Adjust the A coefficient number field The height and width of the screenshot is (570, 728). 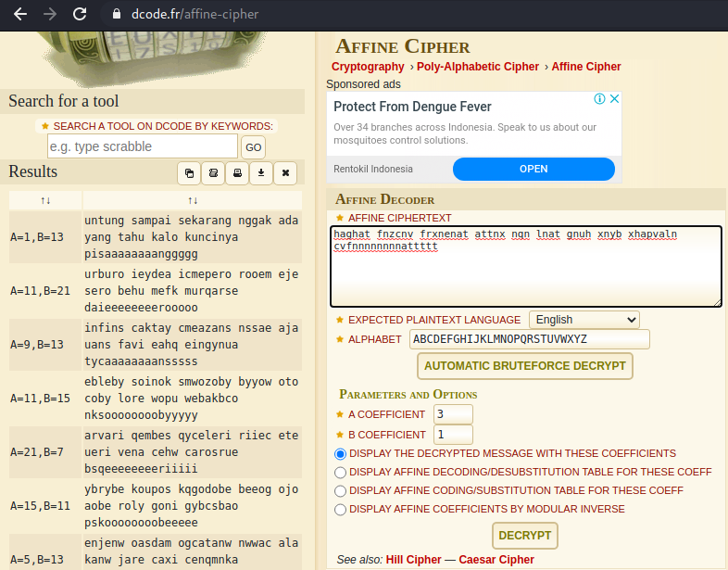point(452,414)
